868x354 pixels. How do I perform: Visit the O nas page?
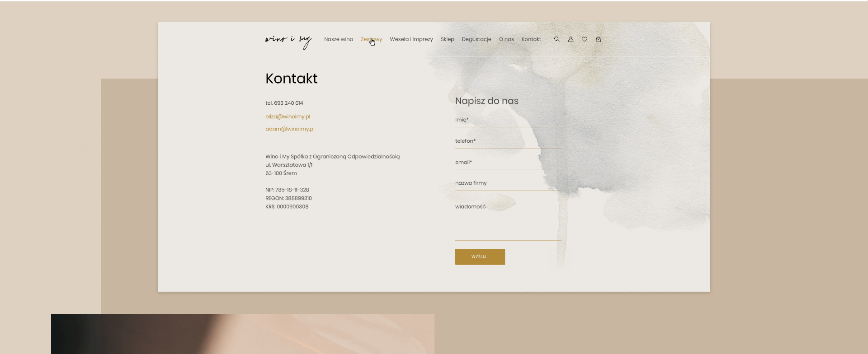pos(506,39)
